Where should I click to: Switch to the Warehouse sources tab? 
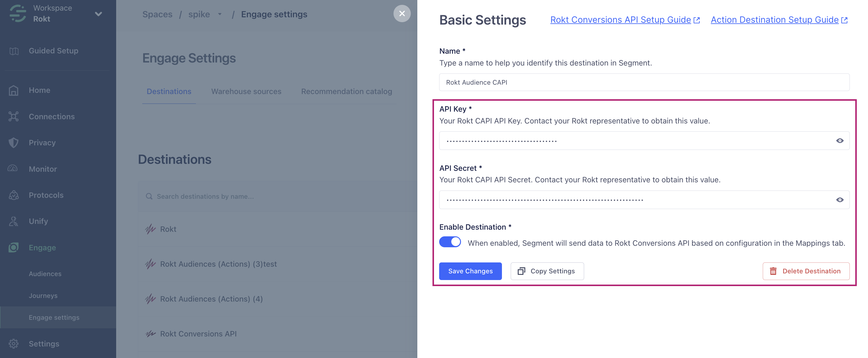(246, 91)
